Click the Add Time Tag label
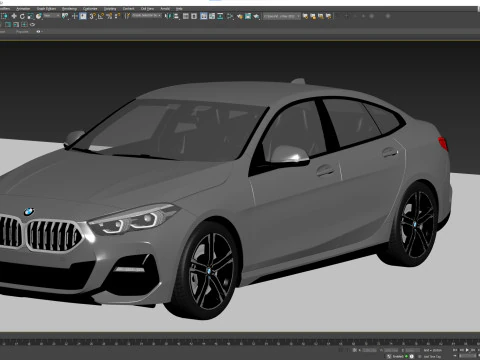The image size is (480, 360). tap(432, 356)
